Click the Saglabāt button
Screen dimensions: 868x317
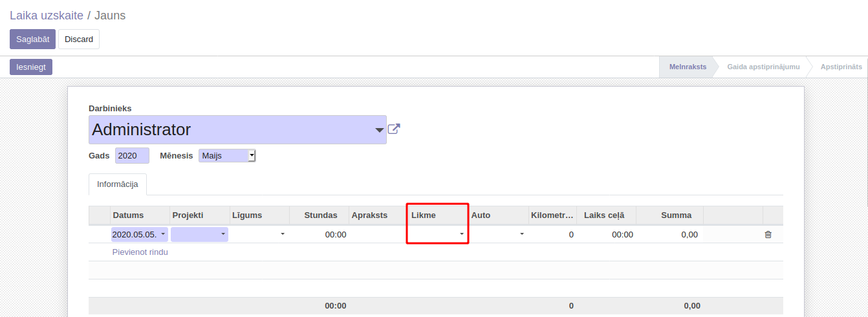click(x=32, y=39)
